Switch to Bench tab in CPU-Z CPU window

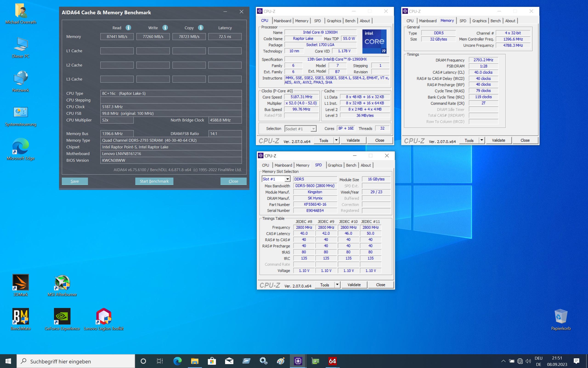[350, 21]
